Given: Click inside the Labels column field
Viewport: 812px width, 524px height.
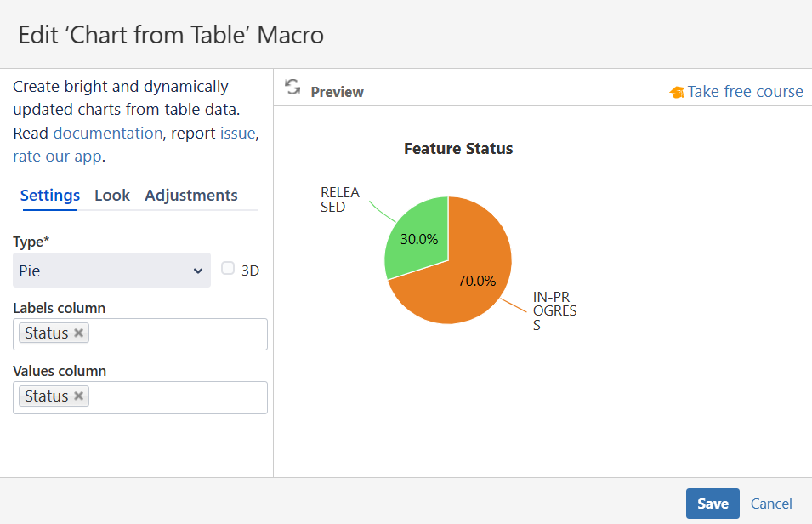Looking at the screenshot, I should click(179, 333).
